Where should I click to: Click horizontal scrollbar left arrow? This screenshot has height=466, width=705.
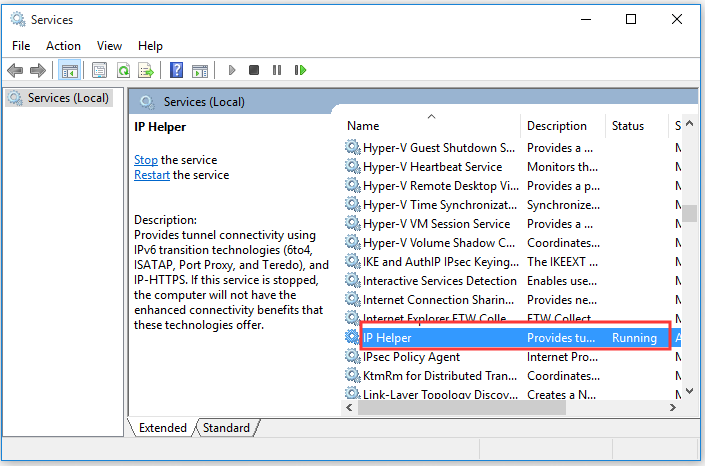[349, 408]
